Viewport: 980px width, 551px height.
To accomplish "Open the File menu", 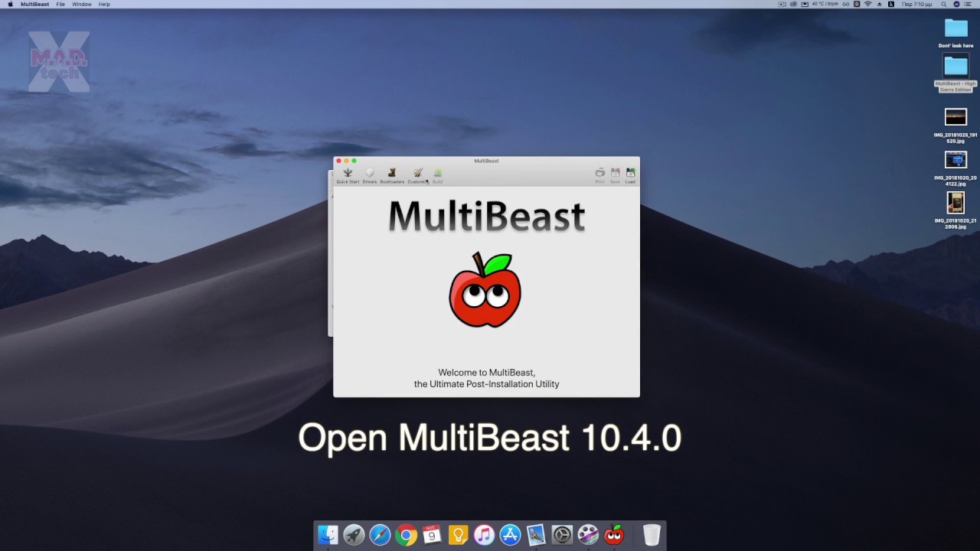I will coord(60,4).
